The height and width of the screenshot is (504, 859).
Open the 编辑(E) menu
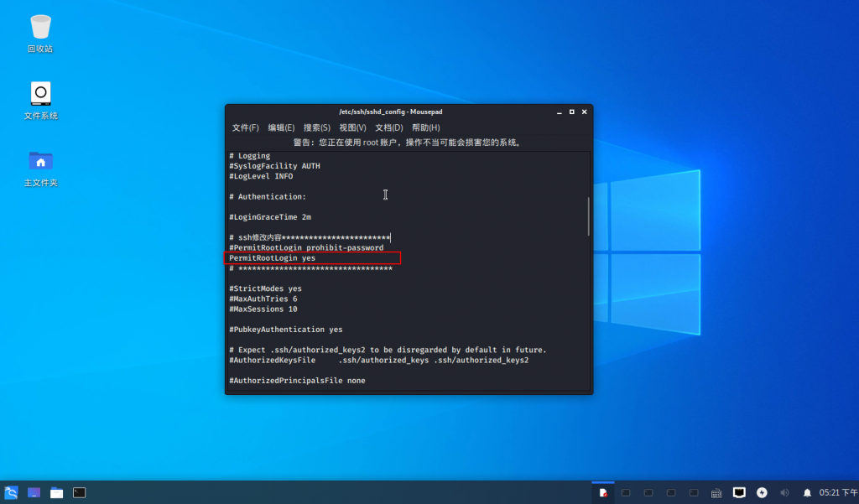281,127
